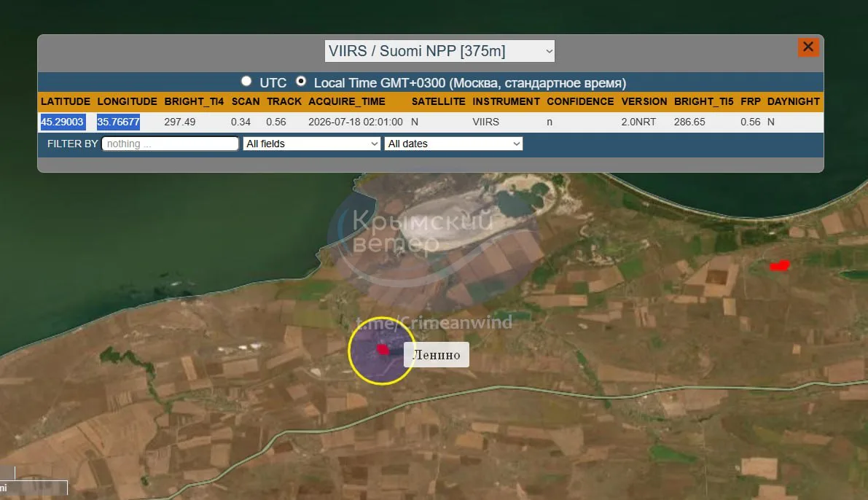Open the All fields filter dropdown
This screenshot has width=868, height=500.
pyautogui.click(x=312, y=144)
